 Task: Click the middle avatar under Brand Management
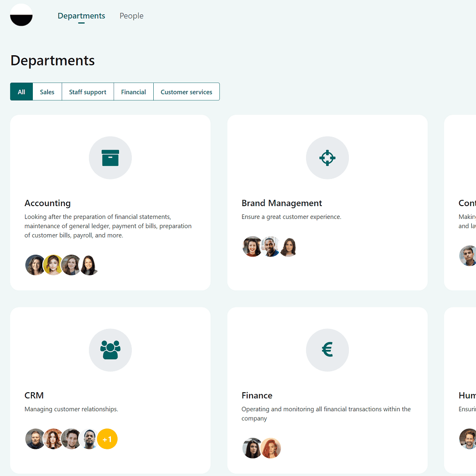point(270,246)
